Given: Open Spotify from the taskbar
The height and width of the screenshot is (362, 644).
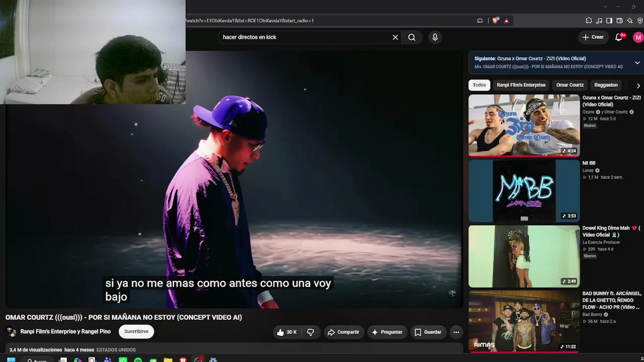Looking at the screenshot, I should pyautogui.click(x=138, y=360).
